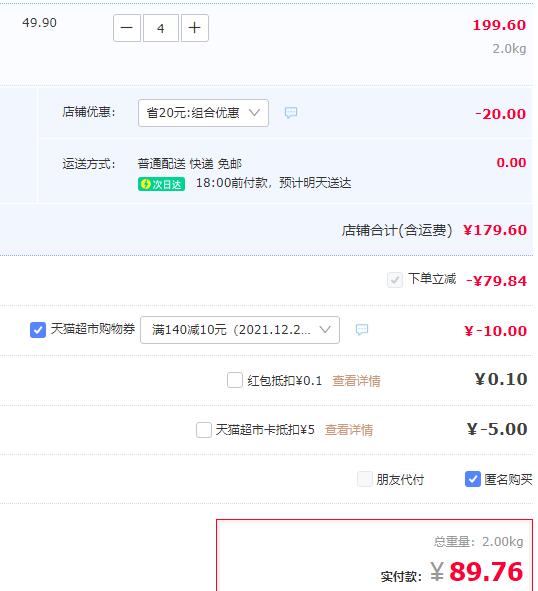Open 查看详情 link for 天猫超市卡
The image size is (538, 591).
349,430
